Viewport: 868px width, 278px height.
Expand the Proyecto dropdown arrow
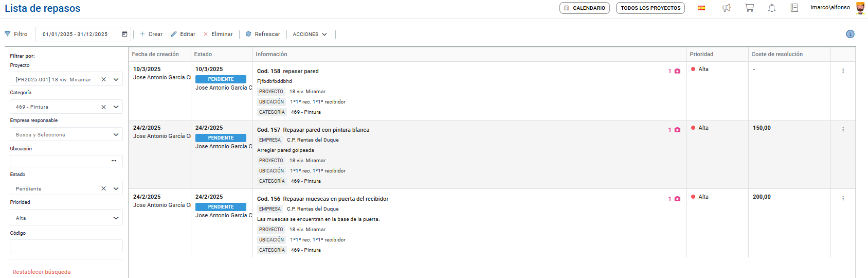[116, 79]
